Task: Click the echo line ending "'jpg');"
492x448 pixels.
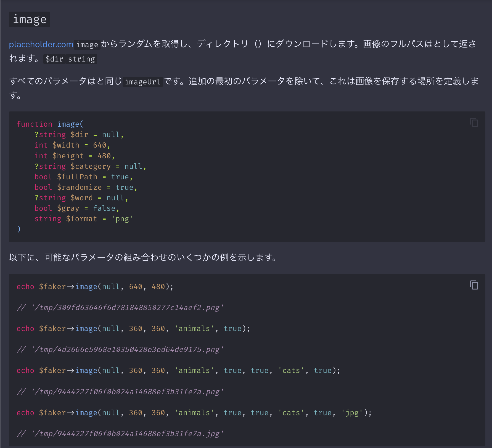Action: coord(194,413)
